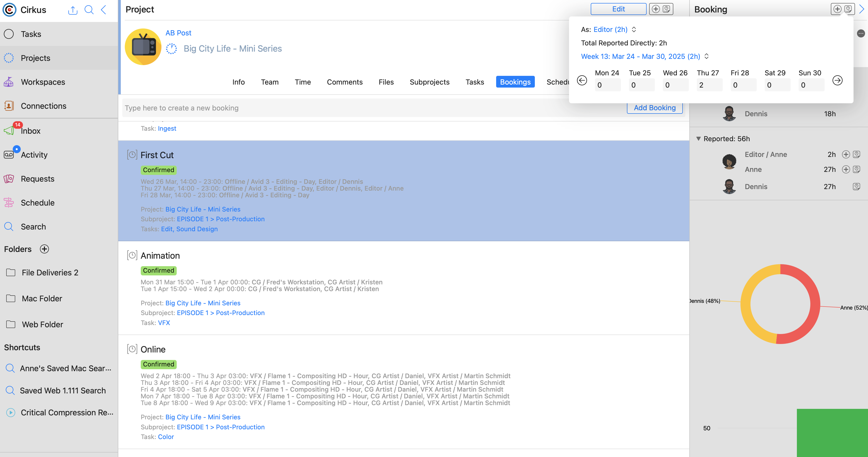Screen dimensions: 868x457
Task: Toggle the Tasks circle icon in sidebar
Action: click(x=9, y=34)
